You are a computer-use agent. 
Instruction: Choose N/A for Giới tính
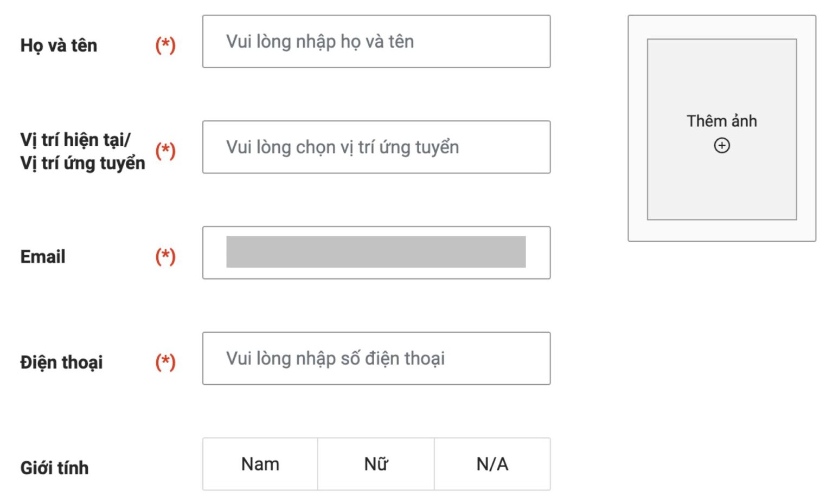492,464
